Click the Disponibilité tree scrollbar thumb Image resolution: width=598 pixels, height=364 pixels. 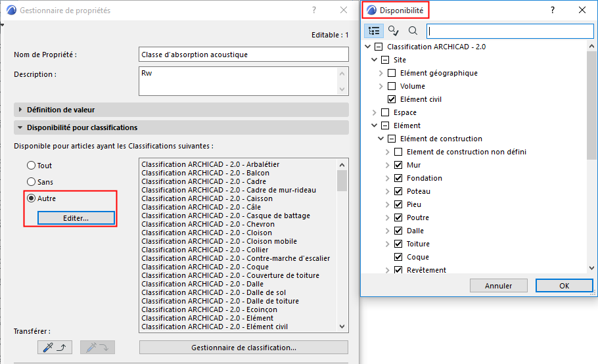[591, 105]
